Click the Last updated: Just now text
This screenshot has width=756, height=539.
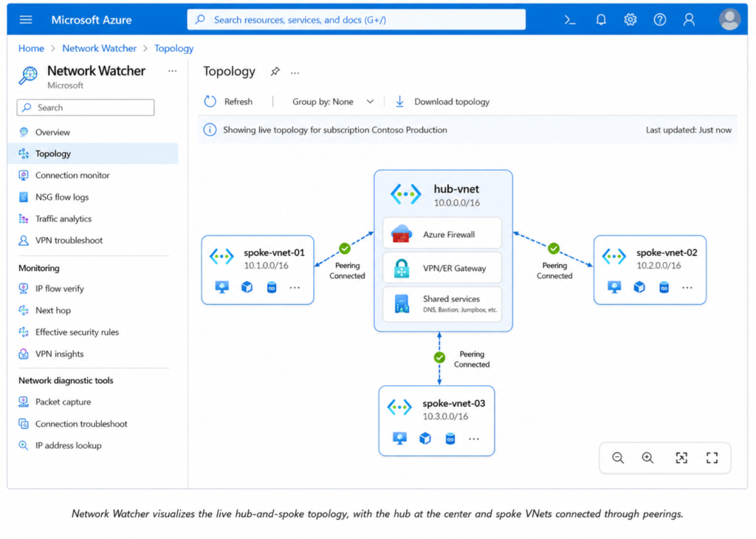coord(689,130)
